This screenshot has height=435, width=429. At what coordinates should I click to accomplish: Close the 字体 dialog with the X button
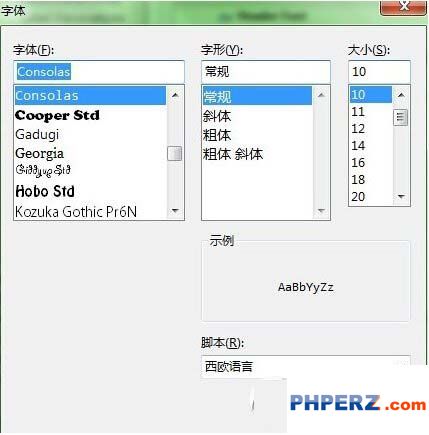point(404,6)
